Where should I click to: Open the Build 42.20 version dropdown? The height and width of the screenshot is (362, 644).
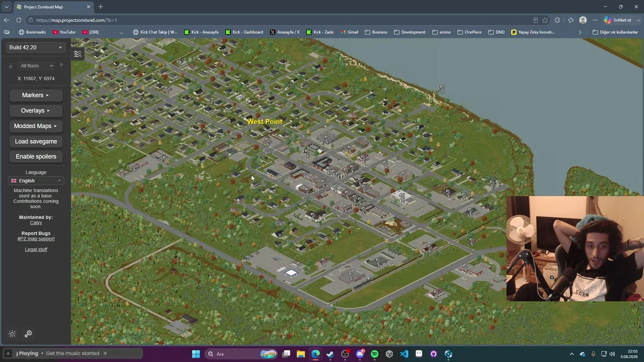click(x=36, y=47)
